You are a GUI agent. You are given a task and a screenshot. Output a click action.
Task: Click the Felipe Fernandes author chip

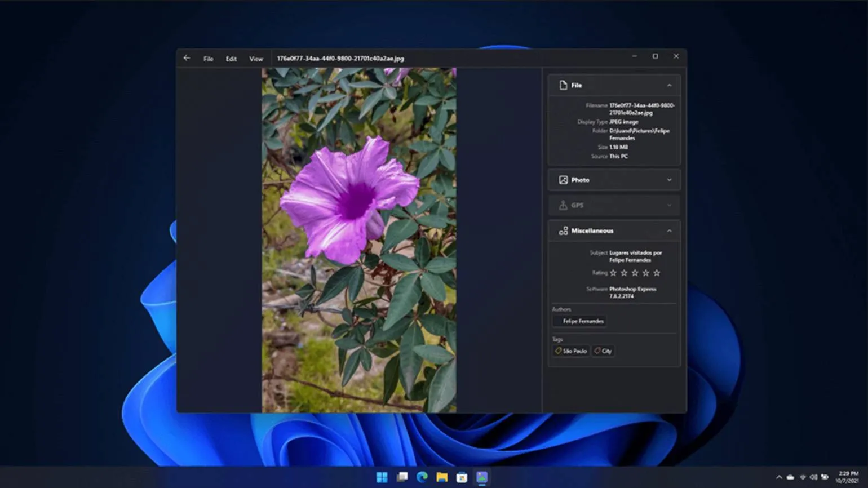(579, 321)
